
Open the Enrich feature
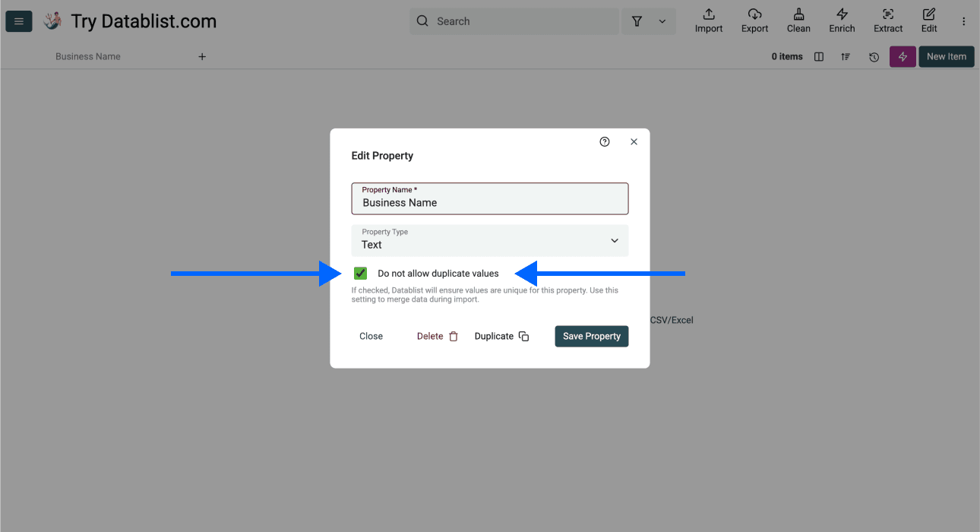(841, 21)
